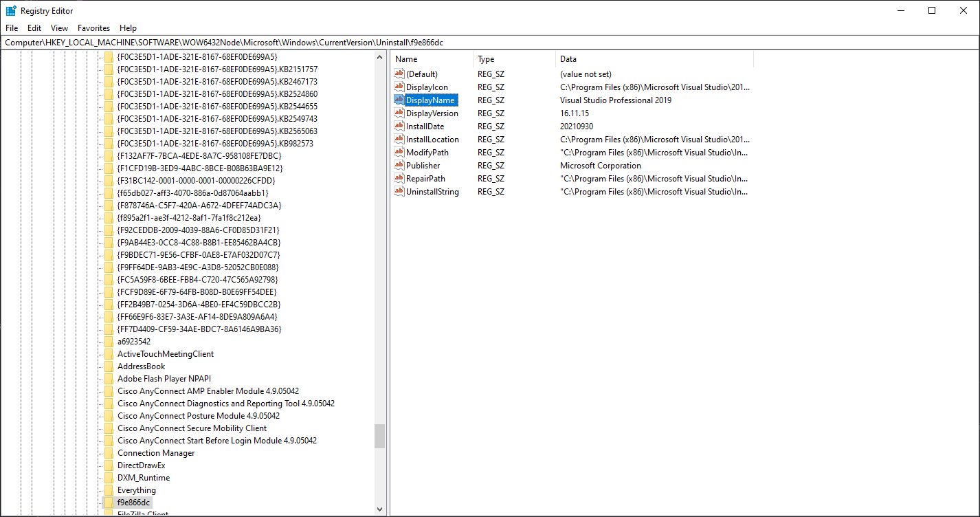Click folder icon for Adobe Flash Player NPAPI
This screenshot has width=980, height=517.
coord(109,379)
